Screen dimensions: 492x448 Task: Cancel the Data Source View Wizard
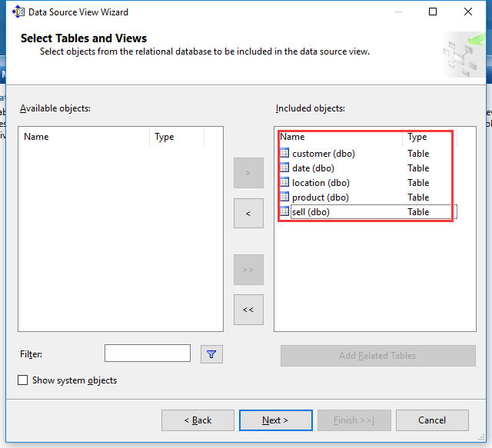coord(431,420)
